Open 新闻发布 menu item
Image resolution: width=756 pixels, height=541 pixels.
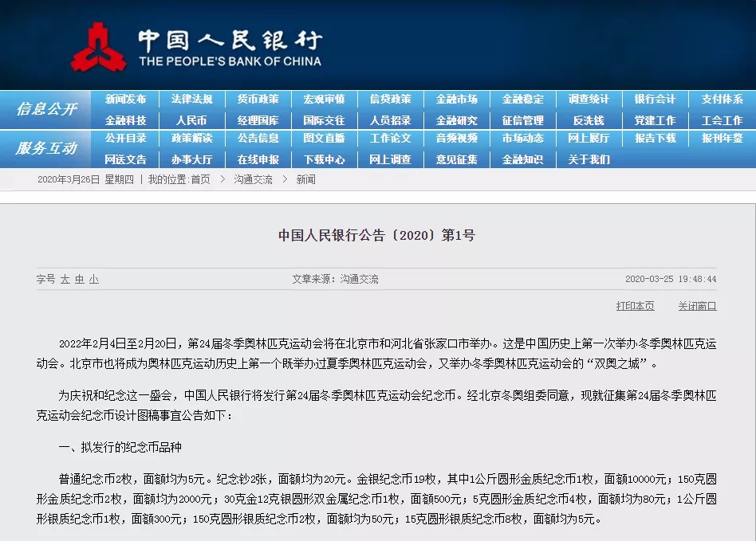(x=125, y=100)
